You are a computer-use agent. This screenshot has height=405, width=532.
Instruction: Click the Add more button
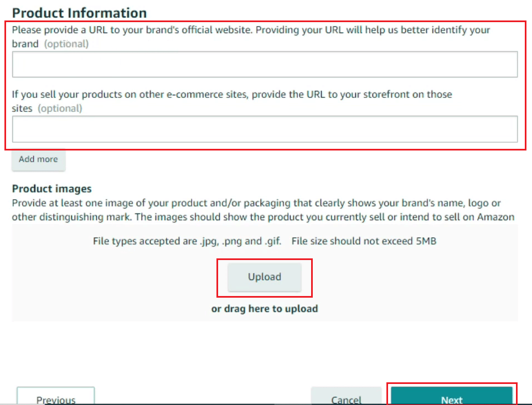38,159
